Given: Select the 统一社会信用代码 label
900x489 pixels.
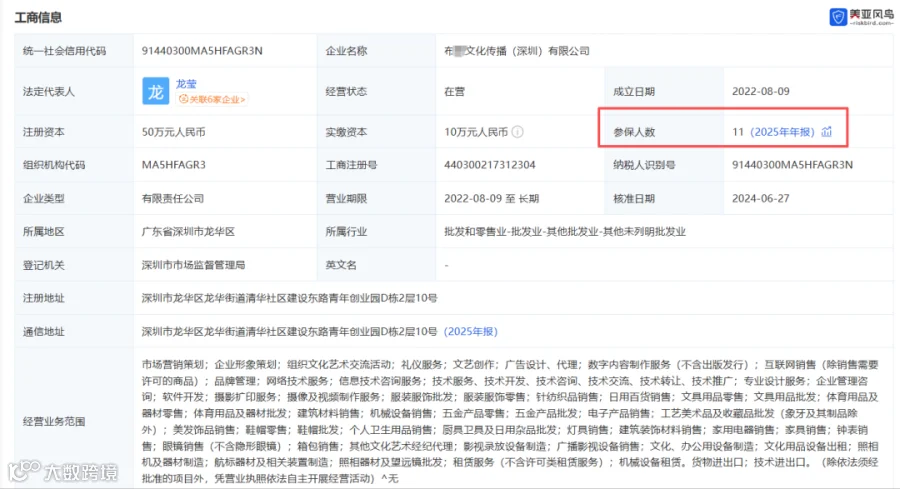Looking at the screenshot, I should pos(64,51).
